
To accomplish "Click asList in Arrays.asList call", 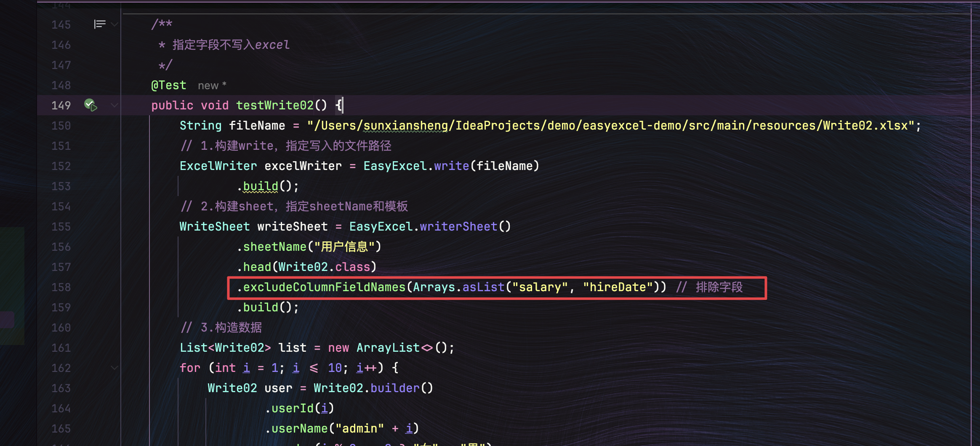I will 483,287.
